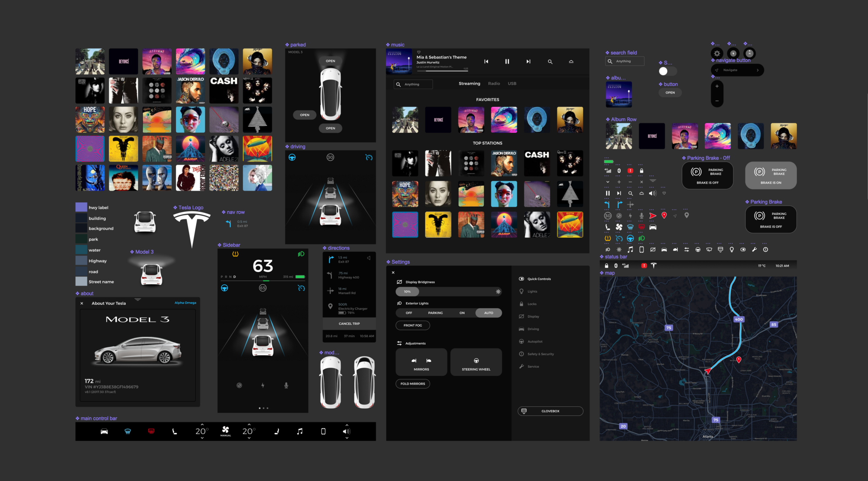Turn exterior lights OFF

pyautogui.click(x=408, y=313)
